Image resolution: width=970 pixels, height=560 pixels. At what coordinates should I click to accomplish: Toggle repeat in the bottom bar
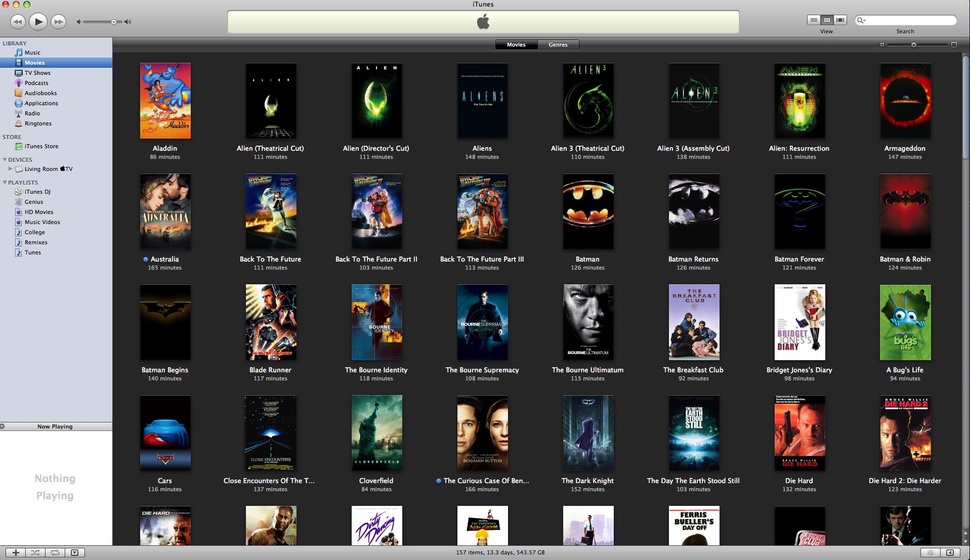(x=55, y=552)
